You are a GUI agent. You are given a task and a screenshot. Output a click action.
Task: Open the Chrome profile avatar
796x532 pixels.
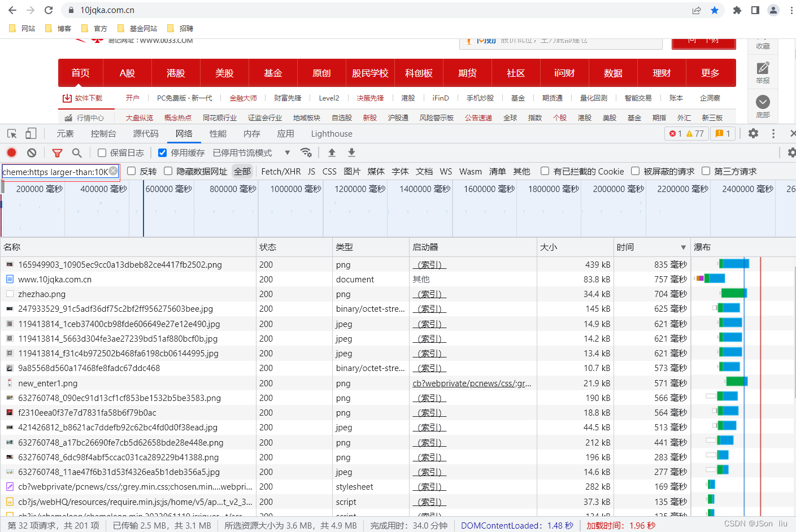[x=773, y=10]
